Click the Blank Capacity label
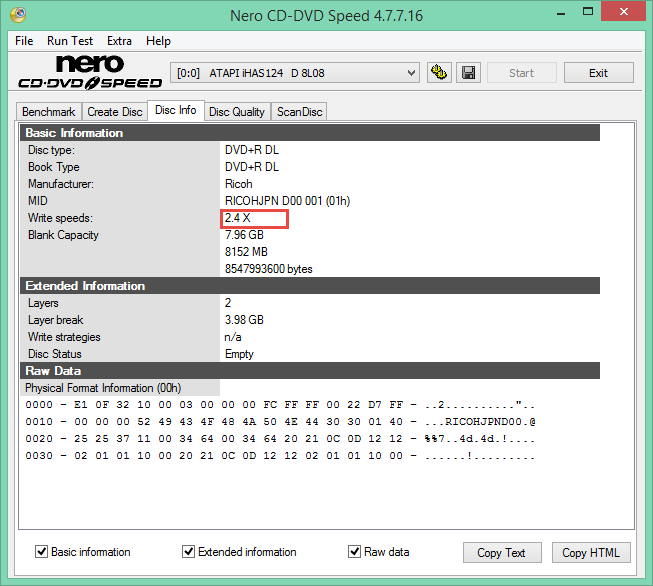This screenshot has height=586, width=653. click(x=63, y=235)
